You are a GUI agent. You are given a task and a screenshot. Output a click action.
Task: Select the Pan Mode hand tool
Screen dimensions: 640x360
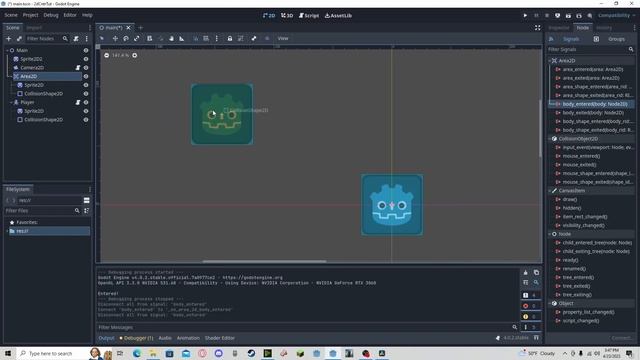[171, 38]
